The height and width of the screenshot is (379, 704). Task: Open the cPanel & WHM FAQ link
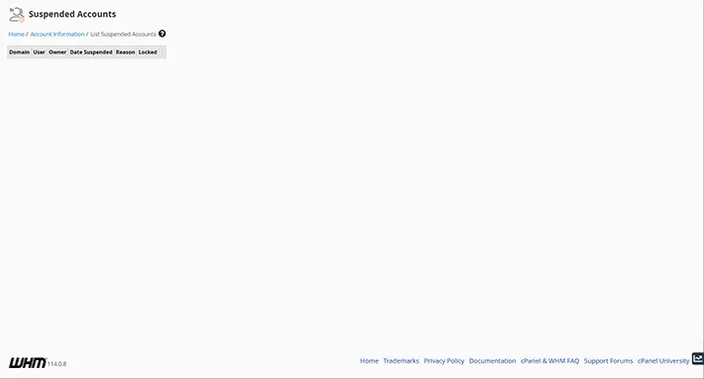[550, 361]
